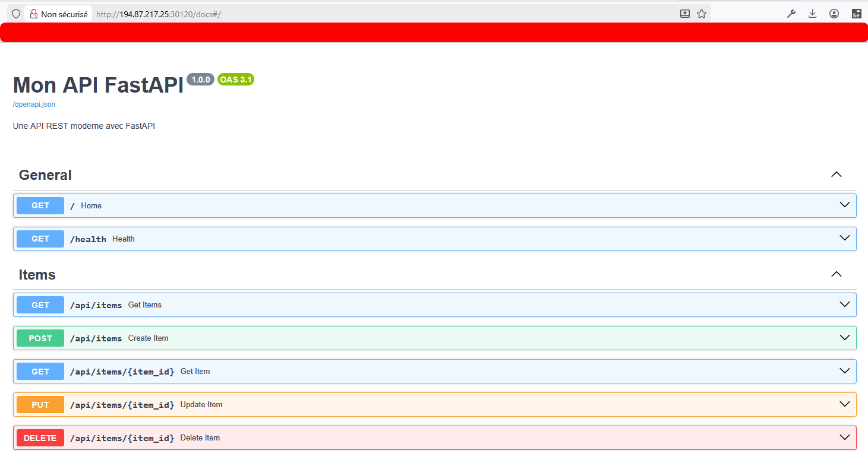868x463 pixels.
Task: Collapse the General section
Action: [x=836, y=175]
